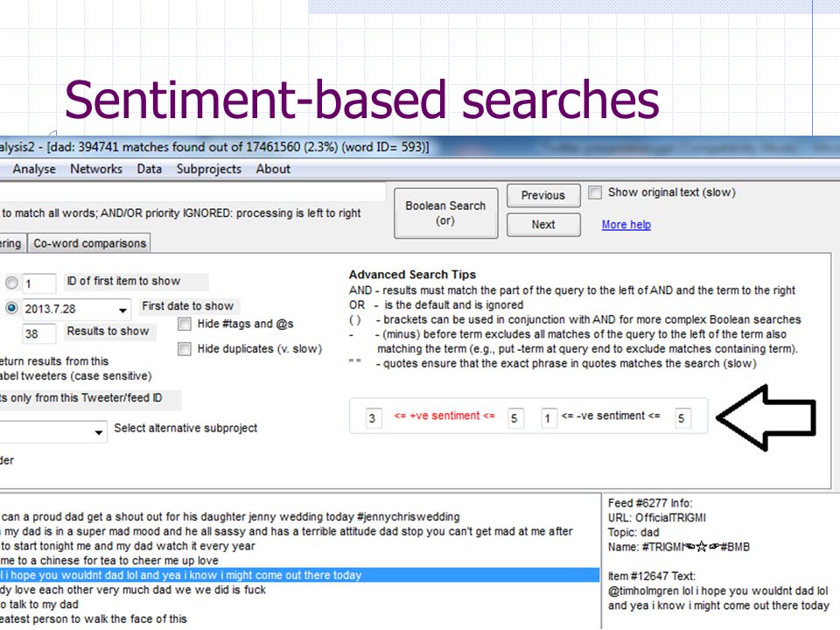The image size is (840, 630).
Task: Click the 'Results to show' label
Action: tap(108, 331)
